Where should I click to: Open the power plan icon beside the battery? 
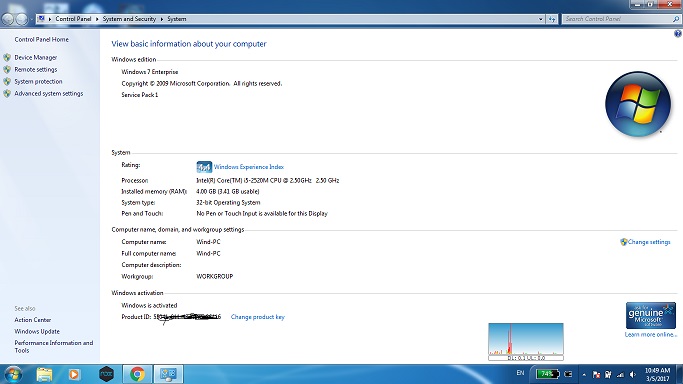[x=568, y=374]
